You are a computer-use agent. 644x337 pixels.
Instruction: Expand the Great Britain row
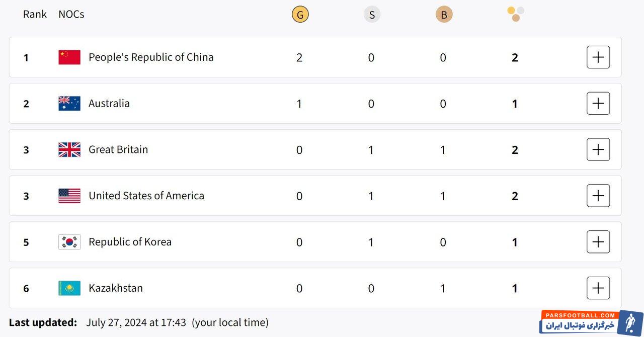[x=598, y=150]
